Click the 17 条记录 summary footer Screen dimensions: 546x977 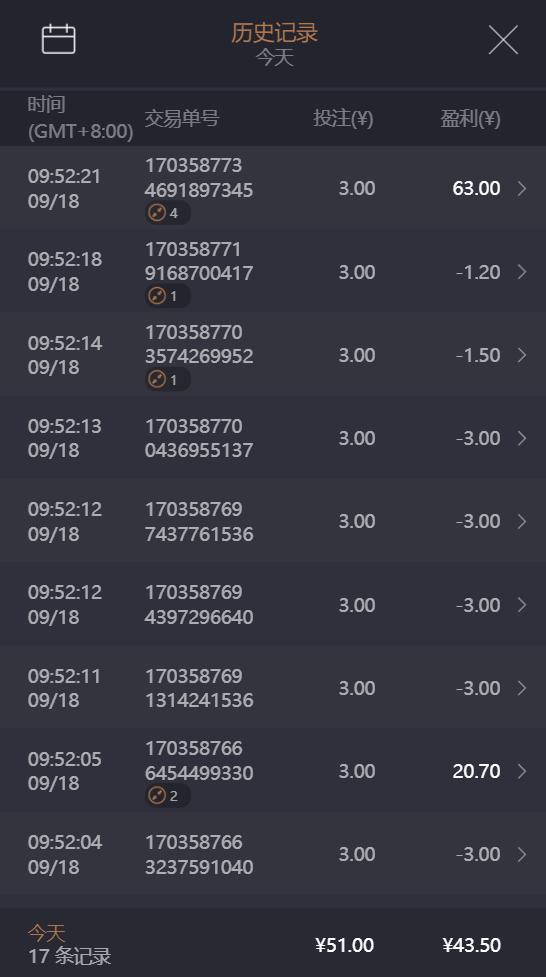click(x=70, y=956)
